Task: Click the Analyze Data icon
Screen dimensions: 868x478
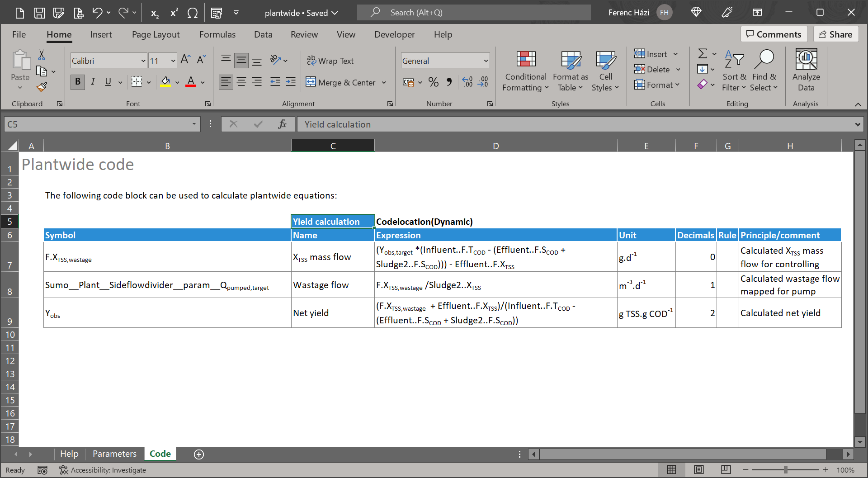Action: point(806,71)
